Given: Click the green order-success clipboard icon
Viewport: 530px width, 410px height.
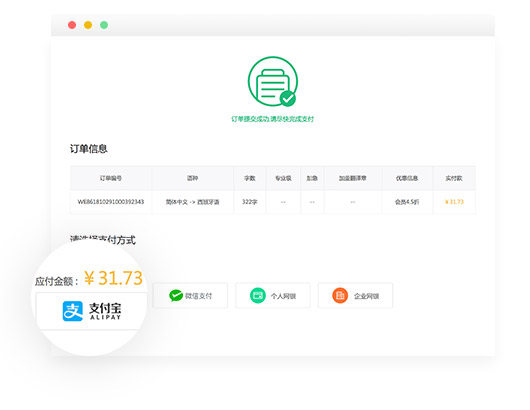Looking at the screenshot, I should (x=272, y=81).
